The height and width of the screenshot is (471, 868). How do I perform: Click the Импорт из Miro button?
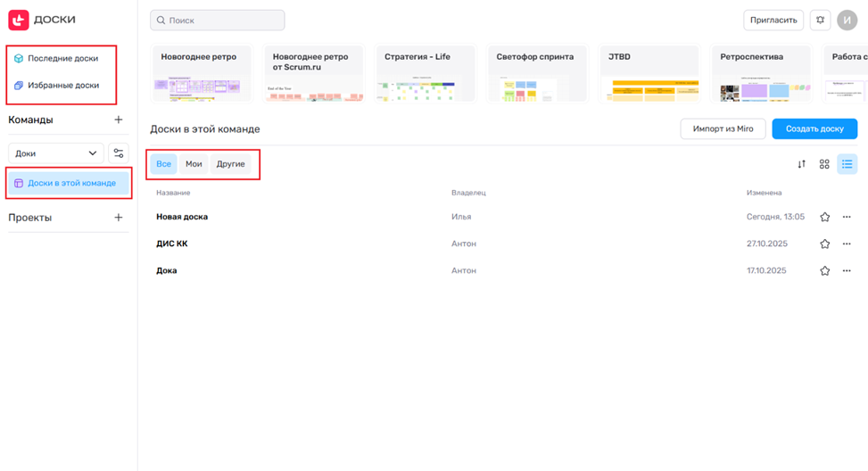point(723,128)
